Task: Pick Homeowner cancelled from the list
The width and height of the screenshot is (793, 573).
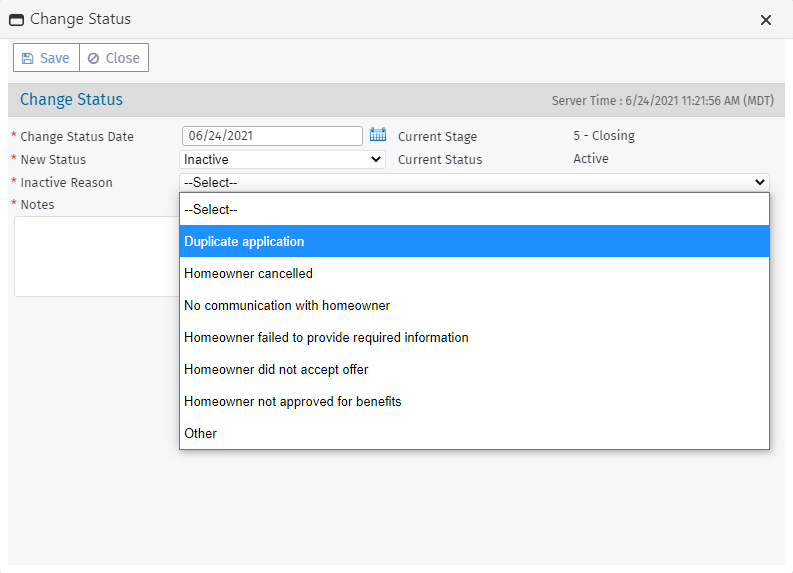Action: (x=474, y=274)
